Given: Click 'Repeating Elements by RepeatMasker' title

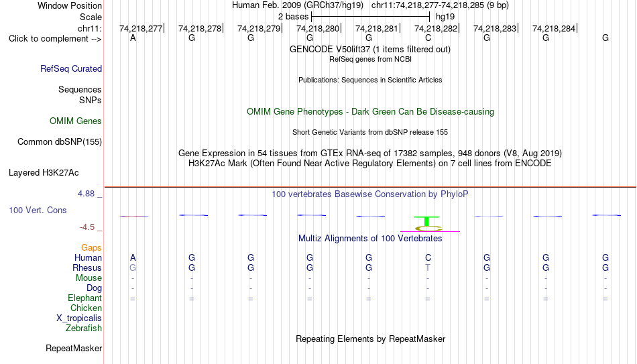Looking at the screenshot, I should pos(370,339).
